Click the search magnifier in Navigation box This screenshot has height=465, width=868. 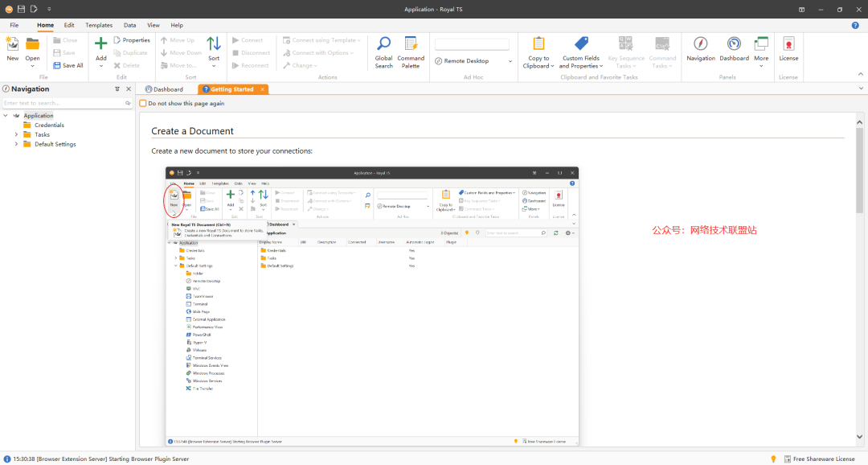(128, 103)
